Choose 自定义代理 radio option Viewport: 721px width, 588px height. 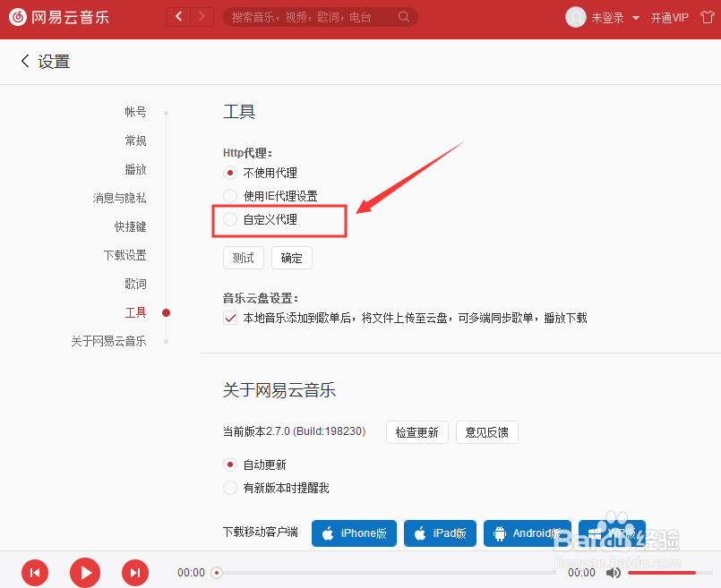pyautogui.click(x=230, y=219)
